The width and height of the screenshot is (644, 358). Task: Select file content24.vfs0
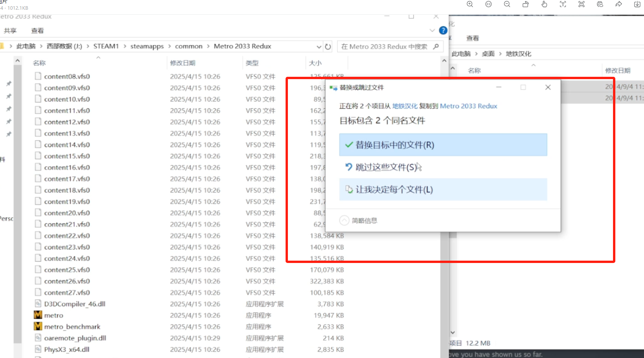67,258
